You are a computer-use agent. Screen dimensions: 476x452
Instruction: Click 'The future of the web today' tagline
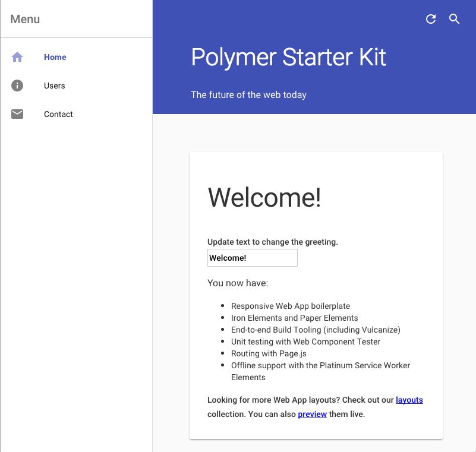pos(248,94)
